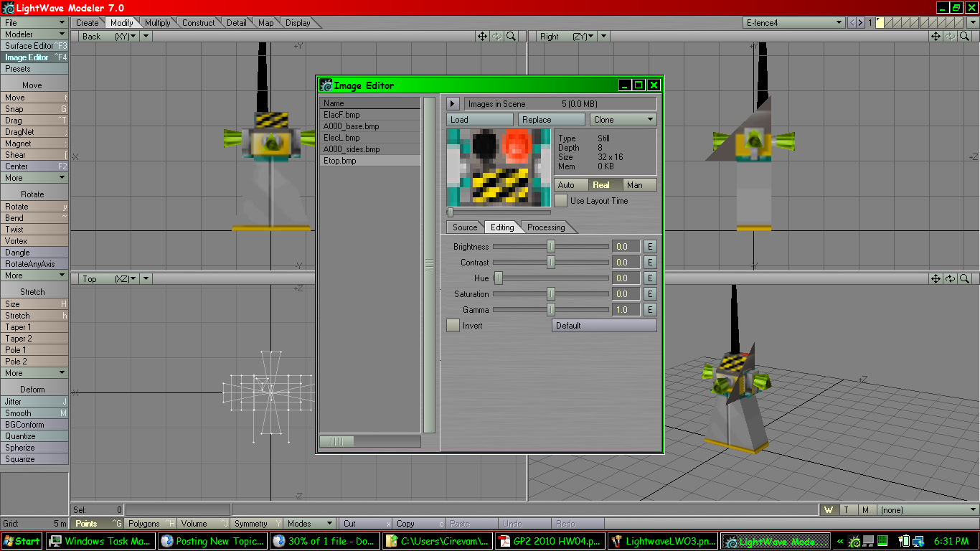Screen dimensions: 980x551
Task: Click move icon of Right viewport
Action: tap(936, 36)
